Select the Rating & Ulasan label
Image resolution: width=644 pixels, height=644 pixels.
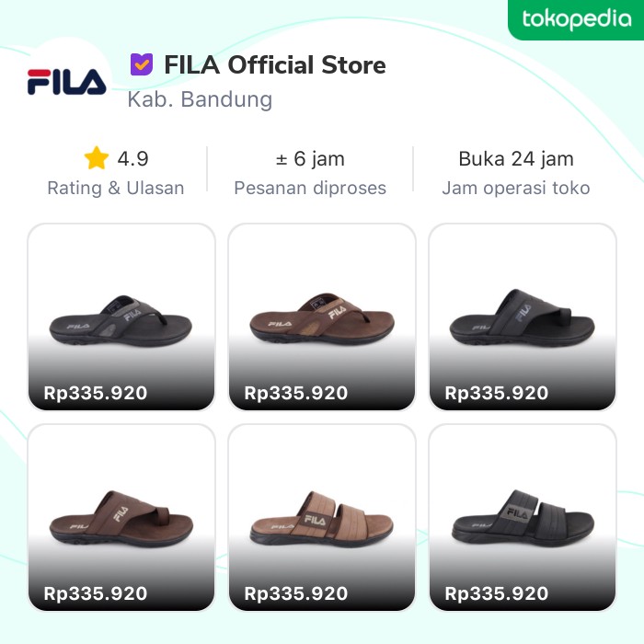pyautogui.click(x=116, y=188)
